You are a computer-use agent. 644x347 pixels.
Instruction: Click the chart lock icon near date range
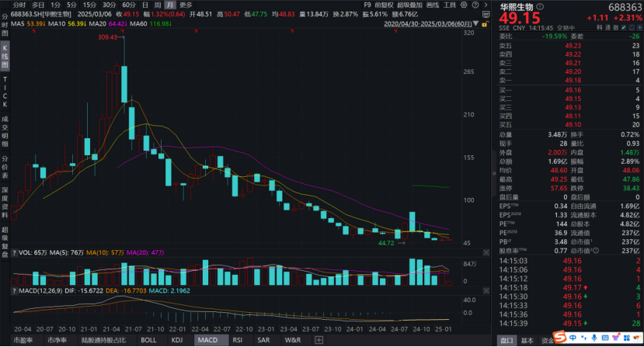point(485,24)
